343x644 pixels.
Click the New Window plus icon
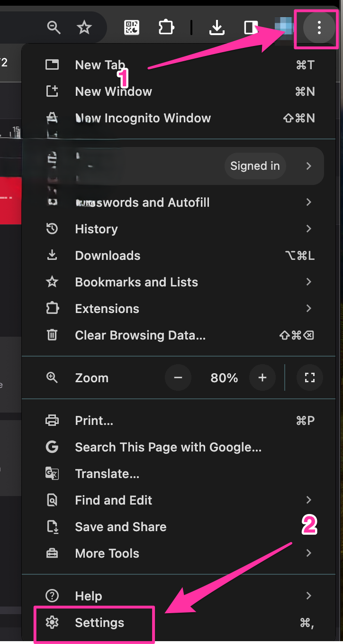point(52,92)
